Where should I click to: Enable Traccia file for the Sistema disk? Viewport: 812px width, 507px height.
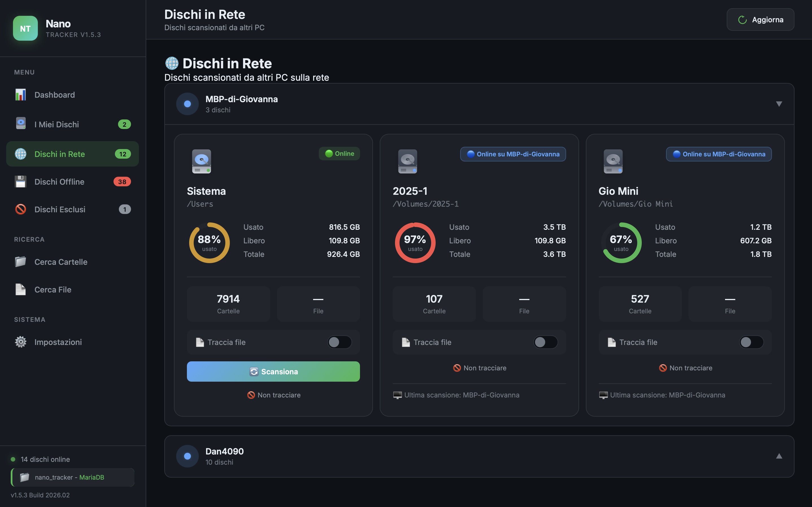point(339,342)
